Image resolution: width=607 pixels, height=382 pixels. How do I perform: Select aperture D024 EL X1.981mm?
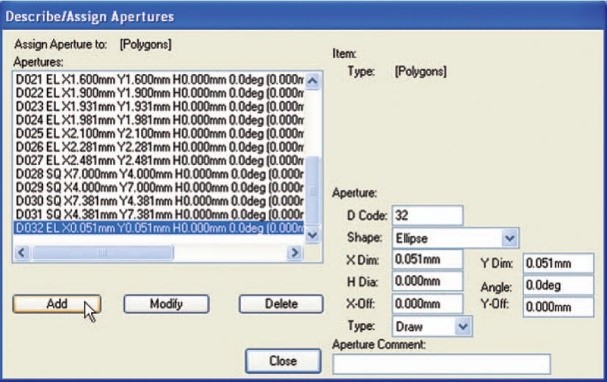[x=159, y=120]
